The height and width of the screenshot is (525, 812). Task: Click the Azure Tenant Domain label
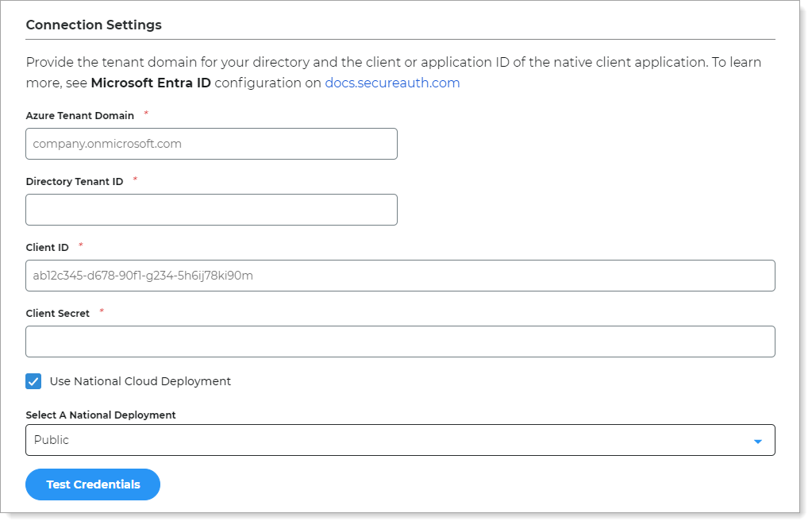pos(79,116)
